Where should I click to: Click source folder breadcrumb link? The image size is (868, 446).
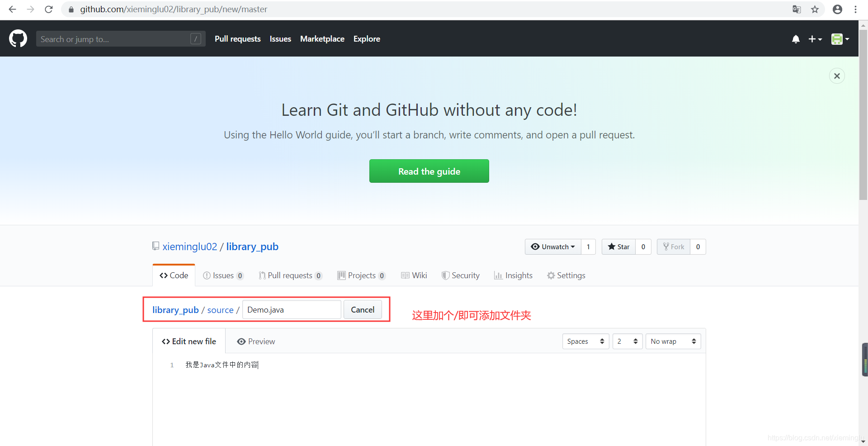pos(220,310)
